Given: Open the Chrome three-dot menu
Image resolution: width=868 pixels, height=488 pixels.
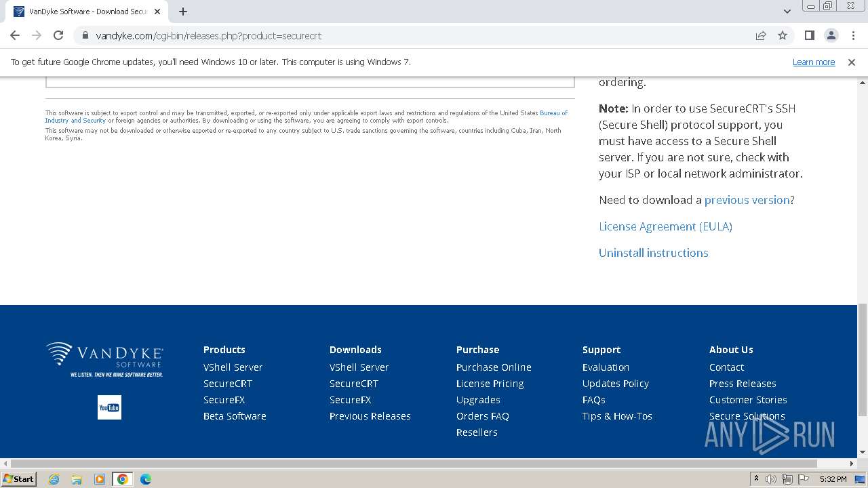Looking at the screenshot, I should coord(852,35).
